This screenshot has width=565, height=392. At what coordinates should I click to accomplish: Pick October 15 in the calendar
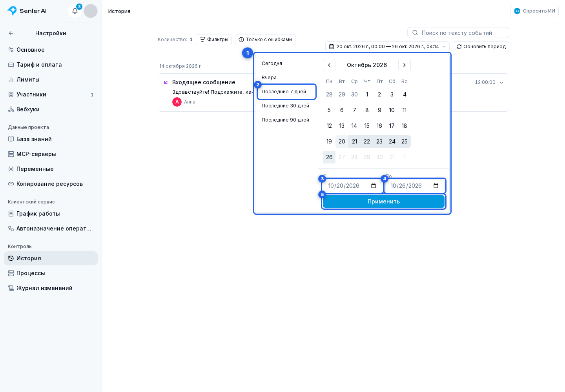367,126
